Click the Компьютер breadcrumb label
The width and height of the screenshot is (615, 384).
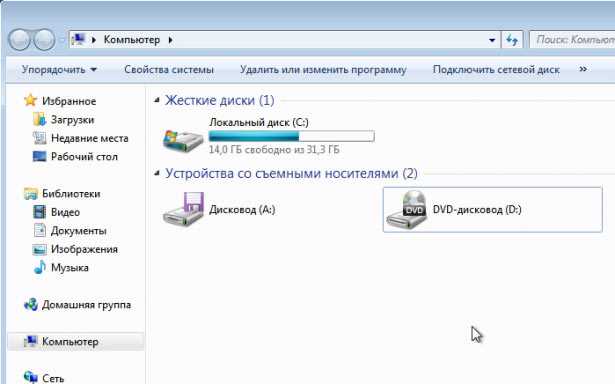click(132, 40)
